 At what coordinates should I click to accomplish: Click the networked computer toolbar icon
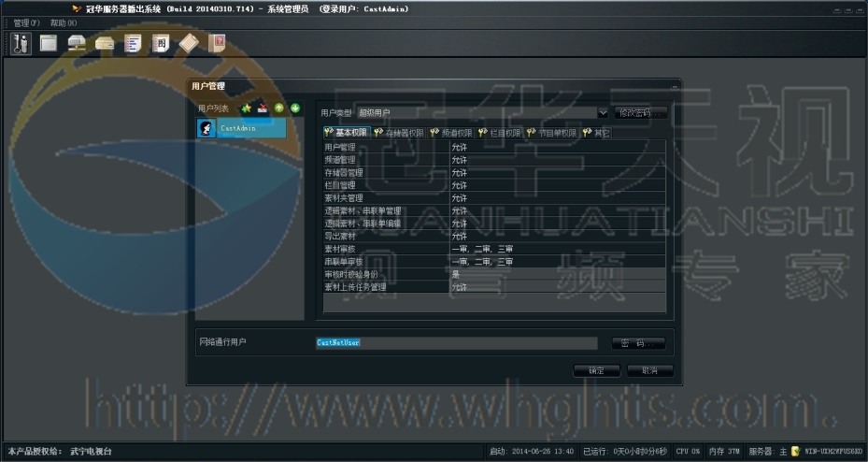[x=77, y=43]
